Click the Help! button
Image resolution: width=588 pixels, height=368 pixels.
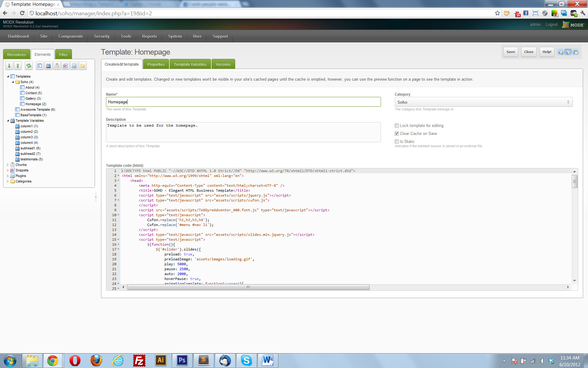pos(547,52)
